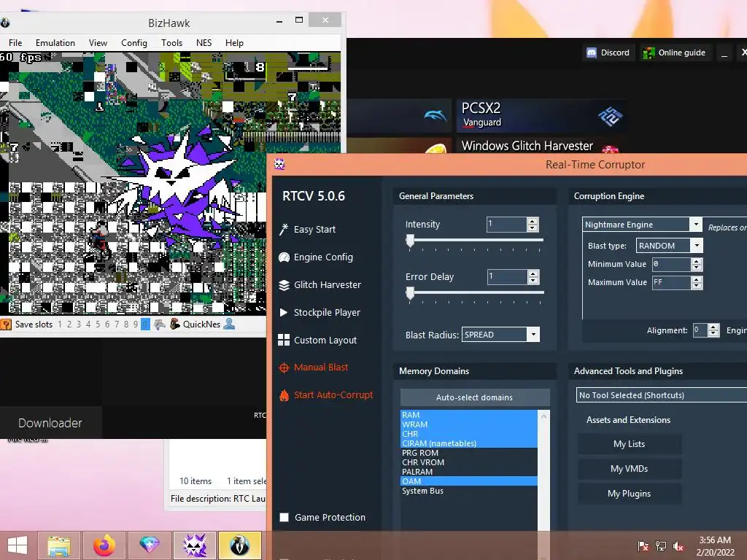Image resolution: width=747 pixels, height=560 pixels.
Task: Click QuickNes core icon in BizHawk
Action: tap(175, 324)
